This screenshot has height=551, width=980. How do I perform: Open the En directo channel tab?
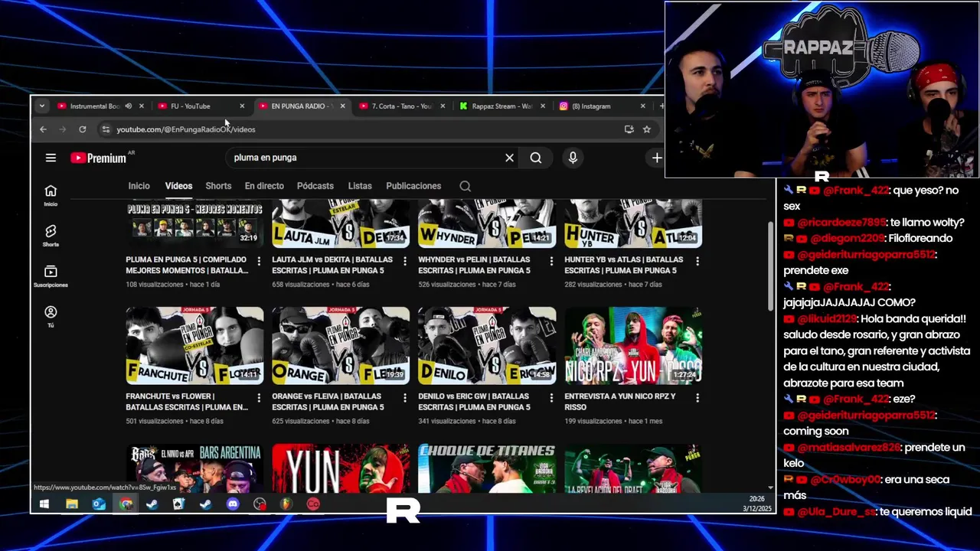264,186
